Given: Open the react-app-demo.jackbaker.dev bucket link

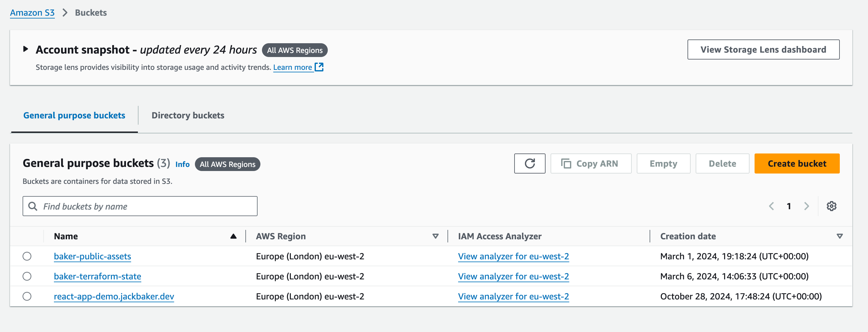Looking at the screenshot, I should point(114,296).
